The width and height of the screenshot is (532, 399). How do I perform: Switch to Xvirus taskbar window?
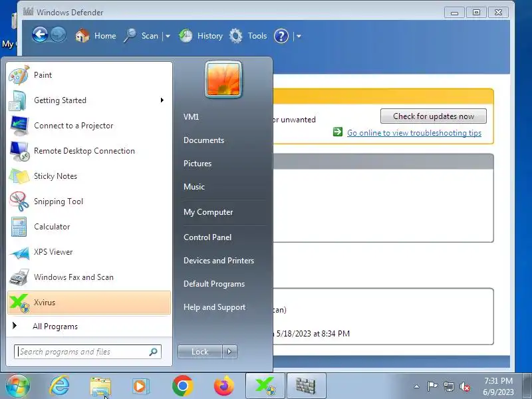265,386
